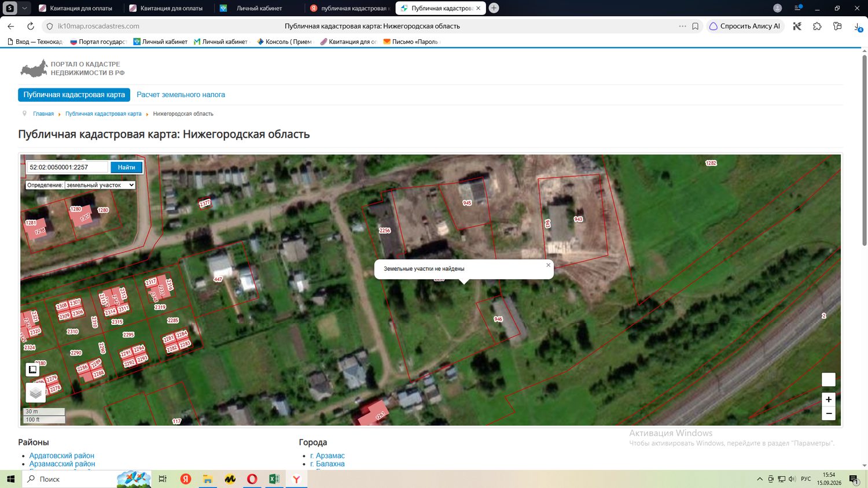Open 'г. Балахна' city link
The image size is (868, 488).
[328, 464]
